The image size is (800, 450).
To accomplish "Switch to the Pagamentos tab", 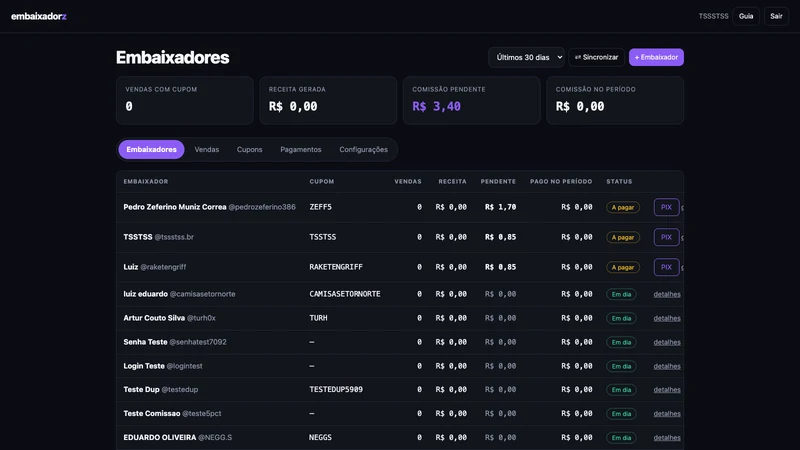I will [x=301, y=149].
